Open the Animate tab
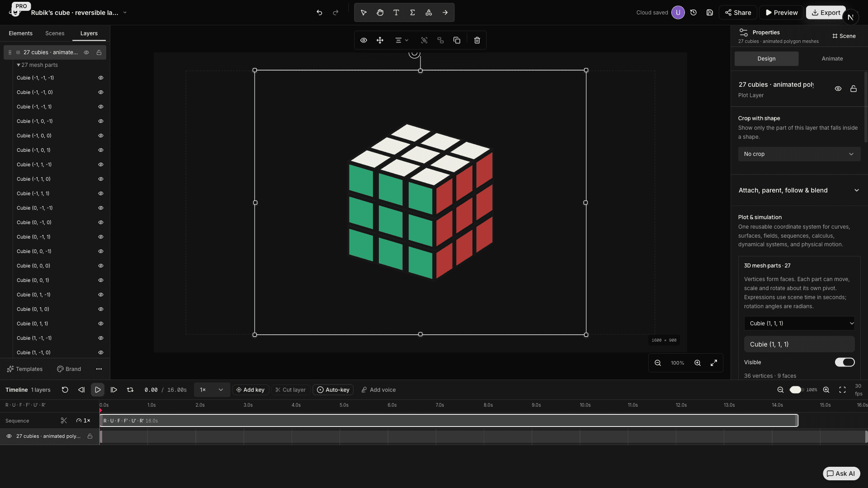868x488 pixels. (832, 59)
